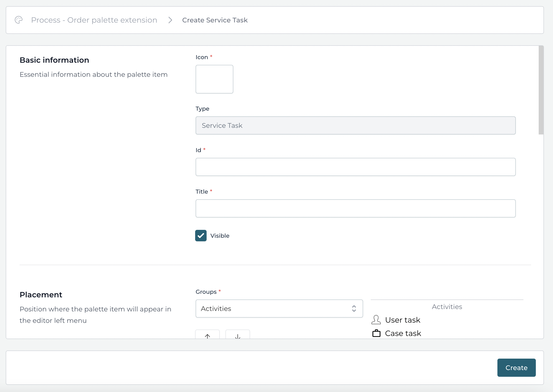Click the Case task briefcase icon

[x=376, y=333]
